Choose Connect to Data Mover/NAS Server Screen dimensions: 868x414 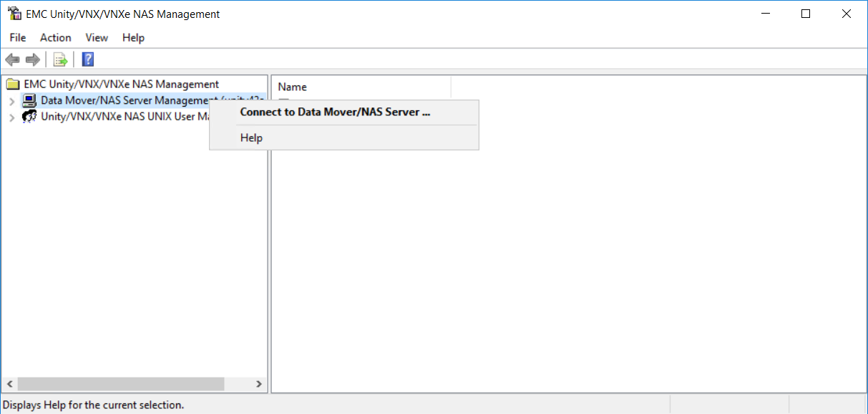click(335, 112)
